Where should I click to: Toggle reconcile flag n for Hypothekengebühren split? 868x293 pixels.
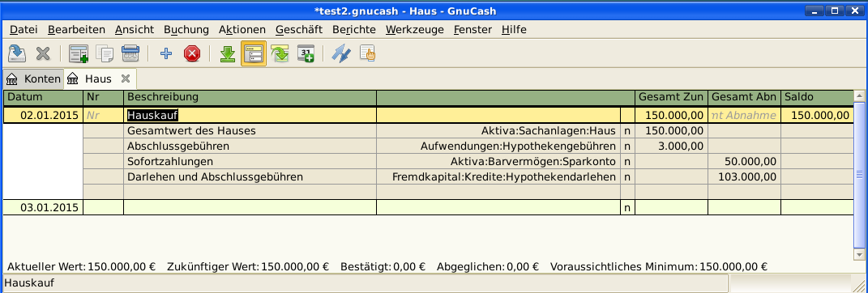click(x=627, y=146)
